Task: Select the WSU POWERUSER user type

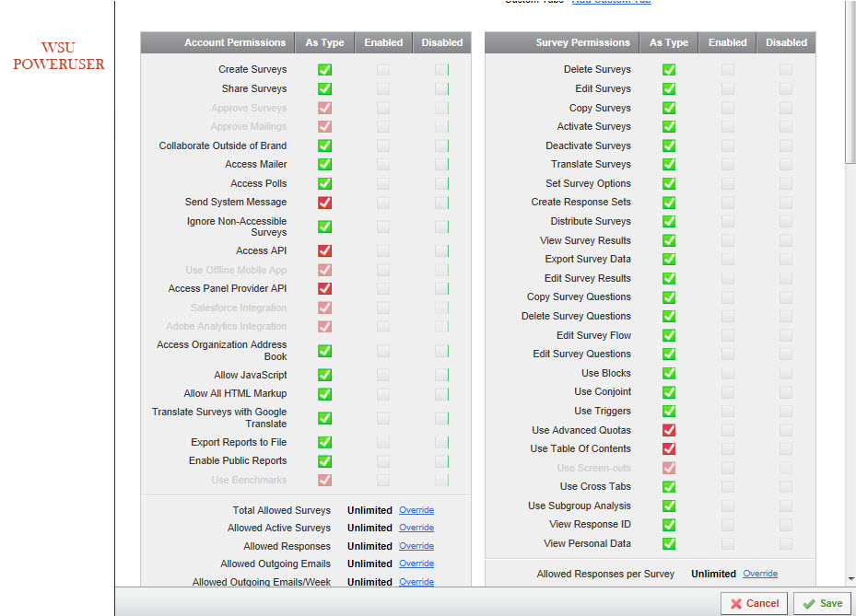Action: pos(59,56)
